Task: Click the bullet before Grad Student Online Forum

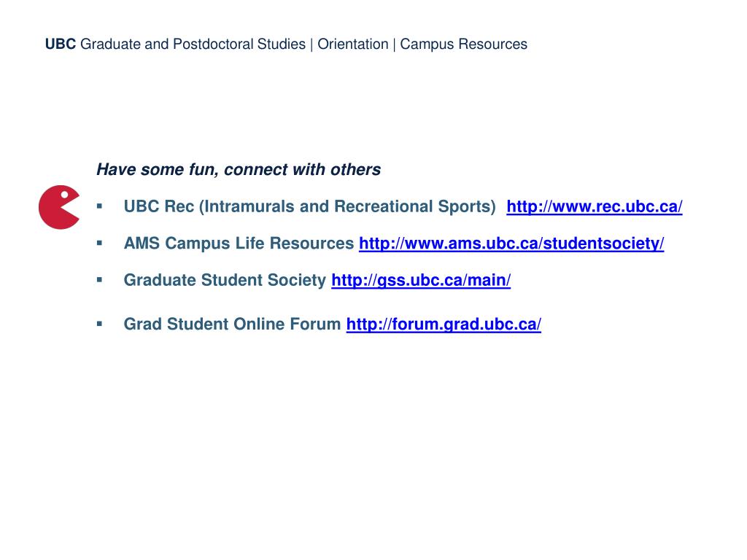Action: [x=99, y=324]
